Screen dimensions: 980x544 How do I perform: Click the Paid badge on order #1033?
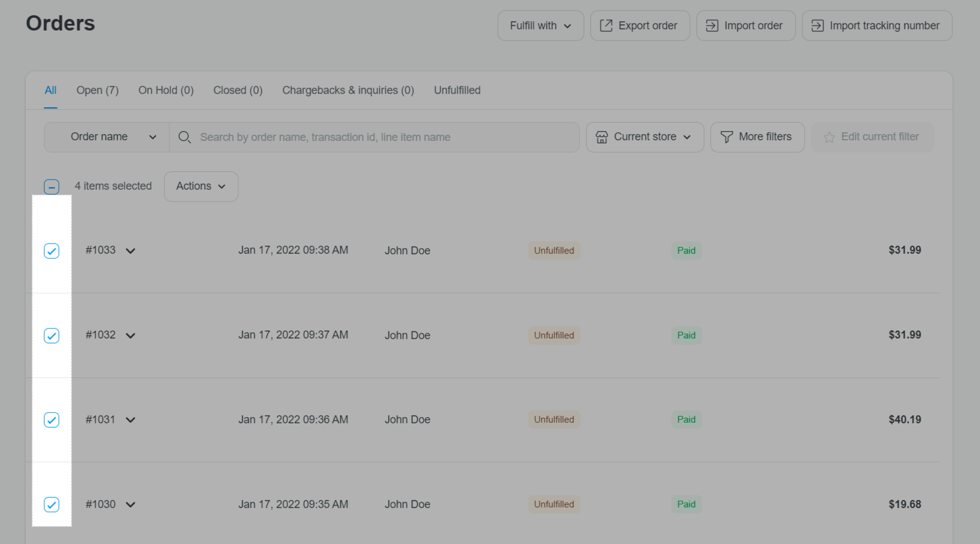(x=687, y=251)
